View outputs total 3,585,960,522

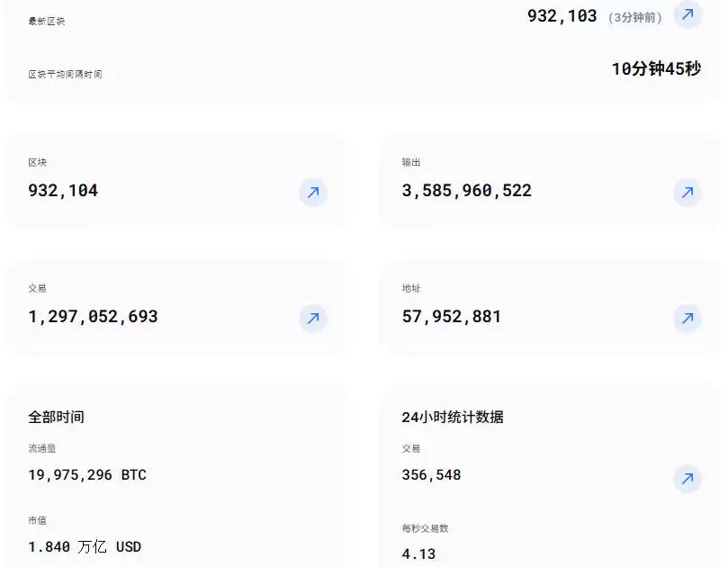pyautogui.click(x=467, y=192)
